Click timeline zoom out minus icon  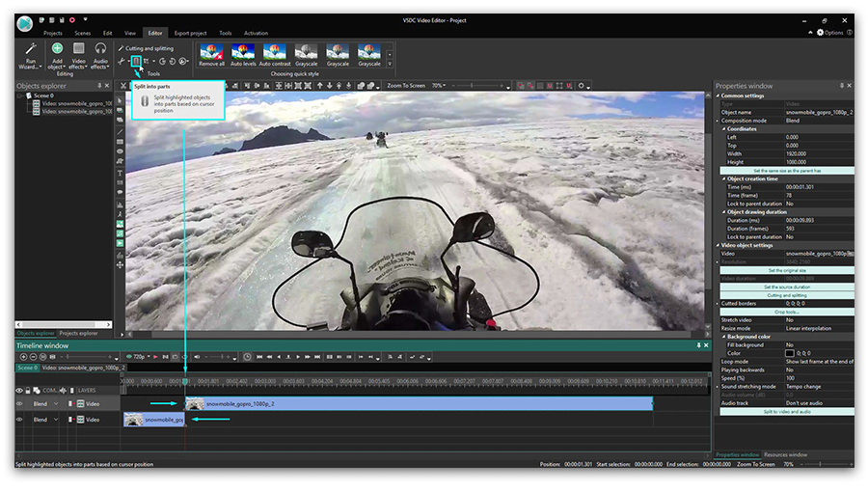tap(33, 357)
